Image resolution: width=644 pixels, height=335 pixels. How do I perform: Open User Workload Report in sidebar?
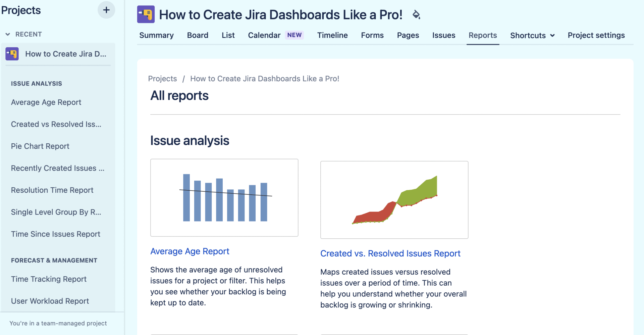pyautogui.click(x=50, y=301)
